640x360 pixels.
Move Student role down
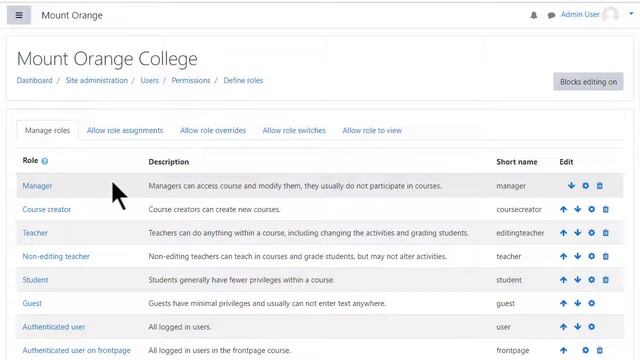click(578, 280)
